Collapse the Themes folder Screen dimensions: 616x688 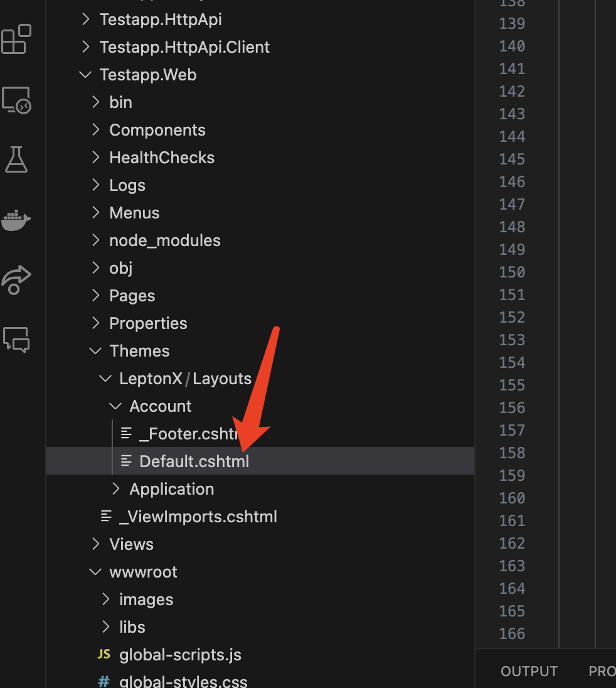click(139, 351)
